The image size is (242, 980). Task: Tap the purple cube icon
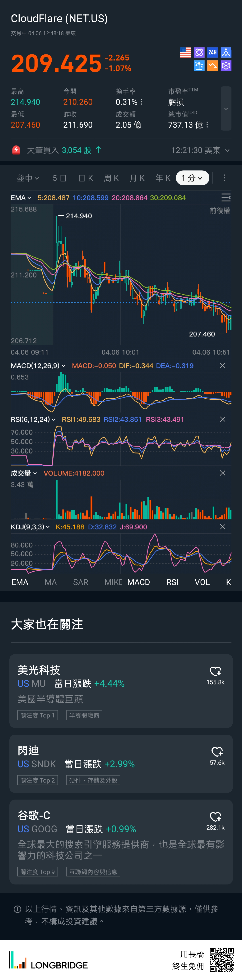pyautogui.click(x=226, y=66)
